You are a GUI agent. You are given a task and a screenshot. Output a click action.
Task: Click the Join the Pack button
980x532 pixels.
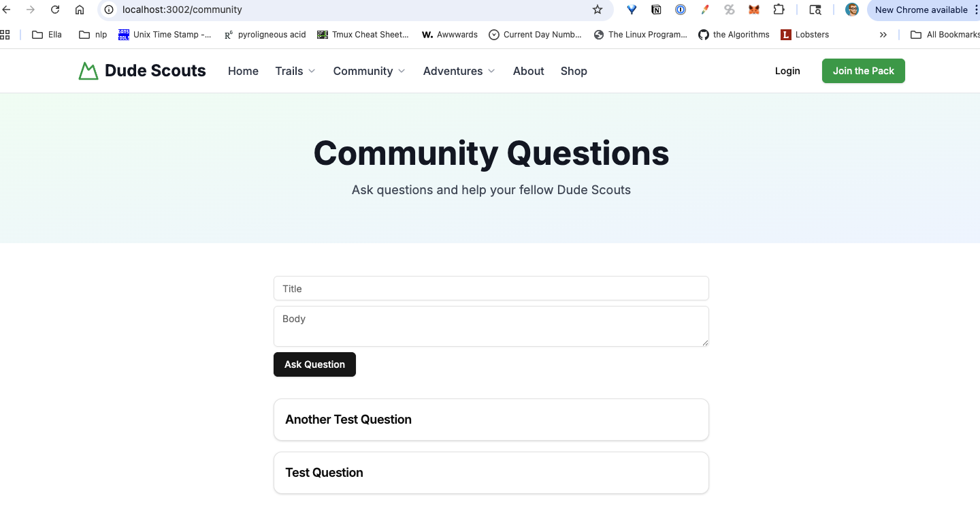864,71
